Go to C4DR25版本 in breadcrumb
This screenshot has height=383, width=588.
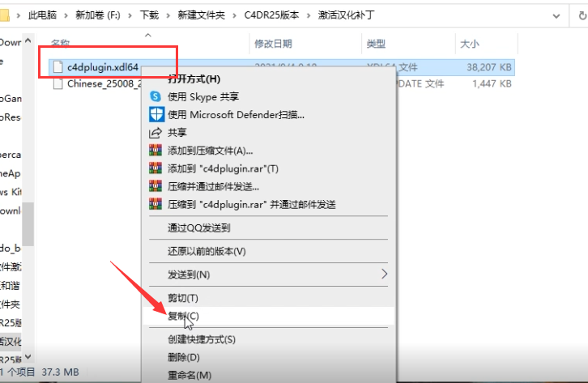(x=271, y=15)
